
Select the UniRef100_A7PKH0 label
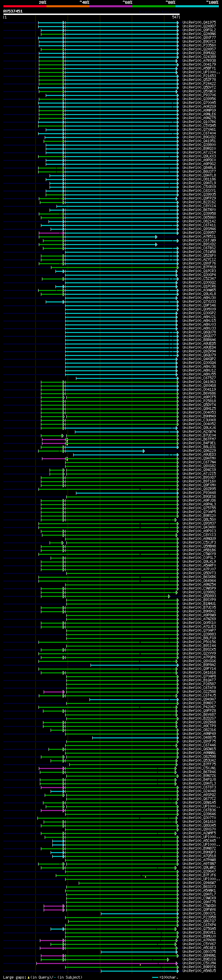(199, 940)
